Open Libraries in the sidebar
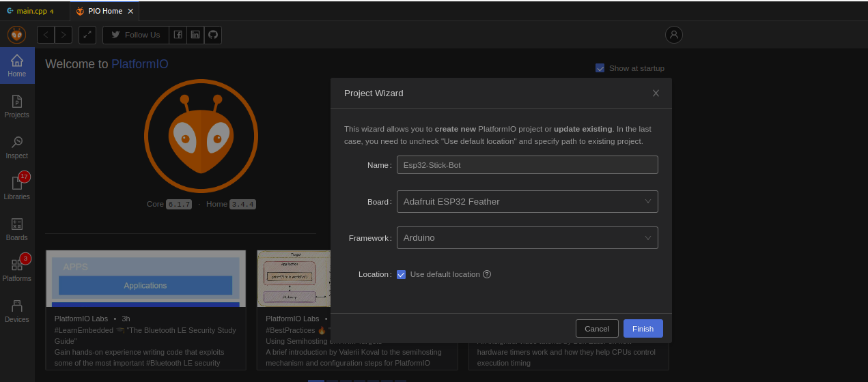Screen dimensions: 868x382 (17, 188)
